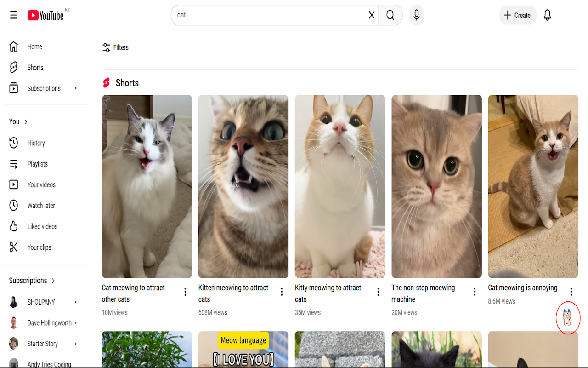The width and height of the screenshot is (588, 368).
Task: Open more options for 'Kitten meowing to attract cats'
Action: (282, 292)
